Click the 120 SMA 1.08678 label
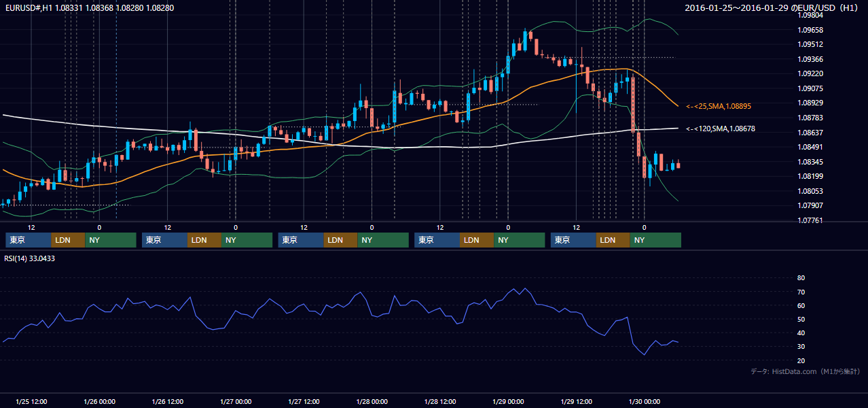 (721, 129)
